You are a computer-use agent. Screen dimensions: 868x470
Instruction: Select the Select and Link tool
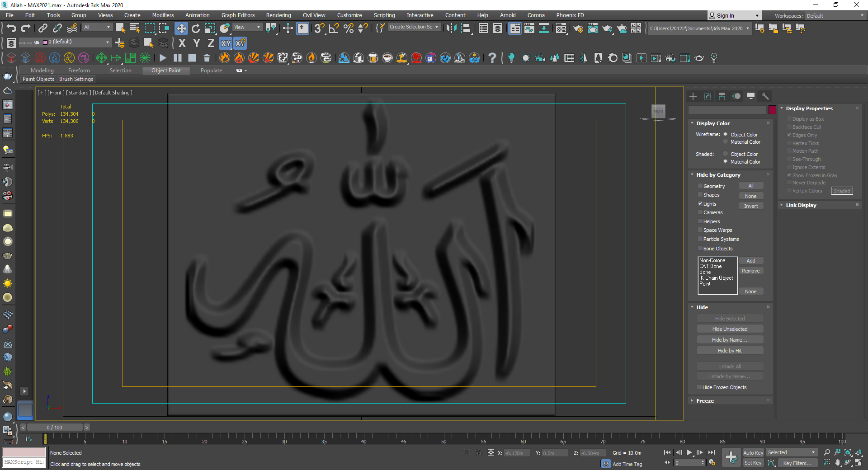[x=42, y=28]
